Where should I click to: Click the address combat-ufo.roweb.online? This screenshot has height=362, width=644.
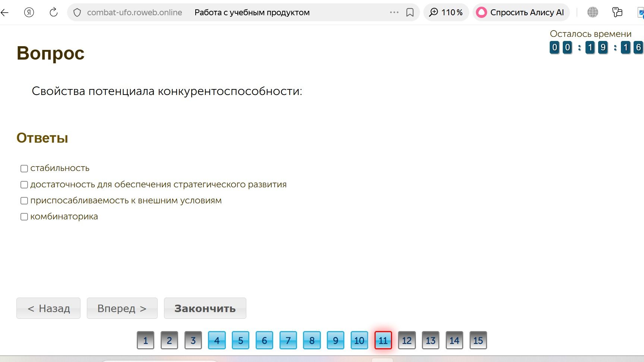pos(135,13)
